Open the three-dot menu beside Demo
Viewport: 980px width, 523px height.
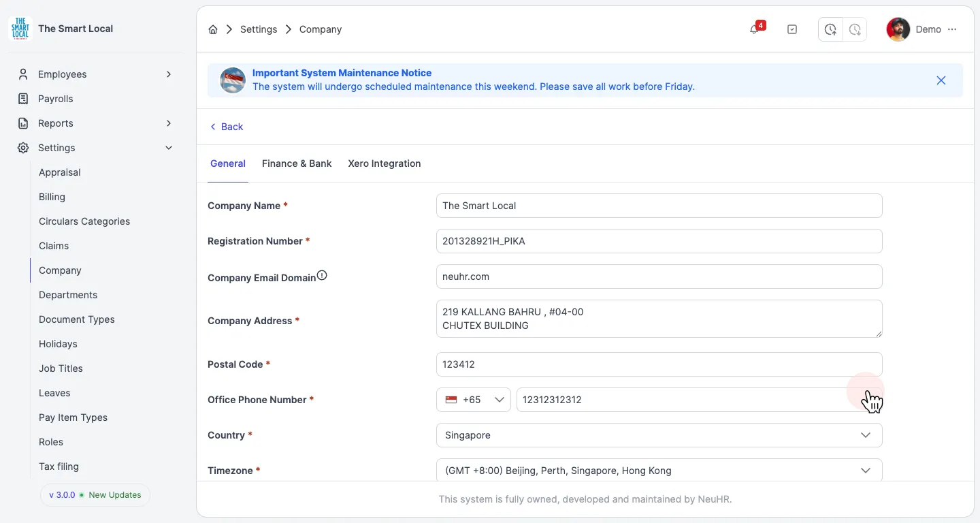[x=952, y=29]
